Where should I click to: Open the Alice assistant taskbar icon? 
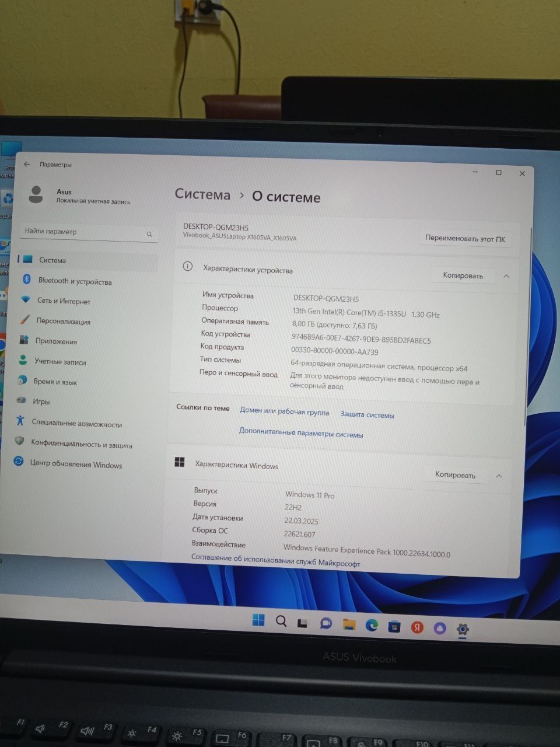(x=440, y=628)
